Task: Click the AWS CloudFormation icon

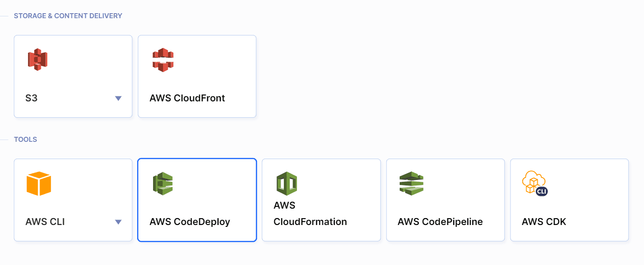Action: 287,184
